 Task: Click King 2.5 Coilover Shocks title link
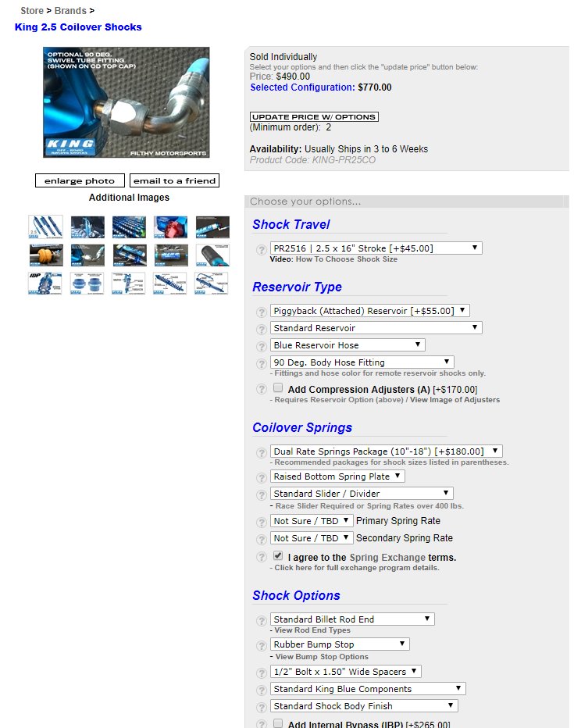point(78,27)
